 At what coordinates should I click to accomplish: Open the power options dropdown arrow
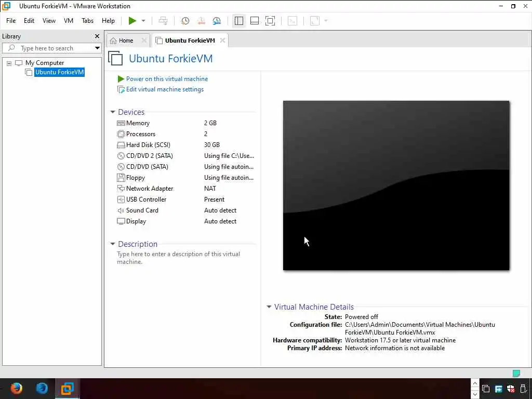click(x=143, y=21)
